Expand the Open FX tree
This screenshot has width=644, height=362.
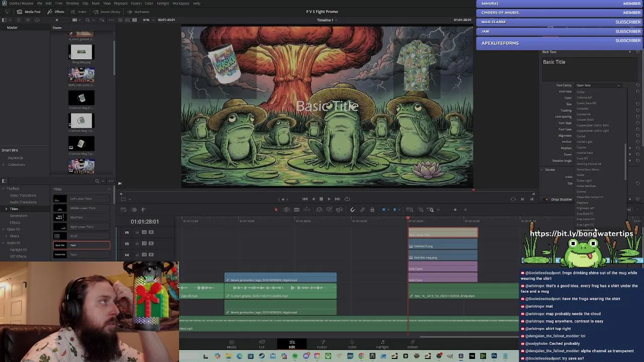tap(4, 229)
